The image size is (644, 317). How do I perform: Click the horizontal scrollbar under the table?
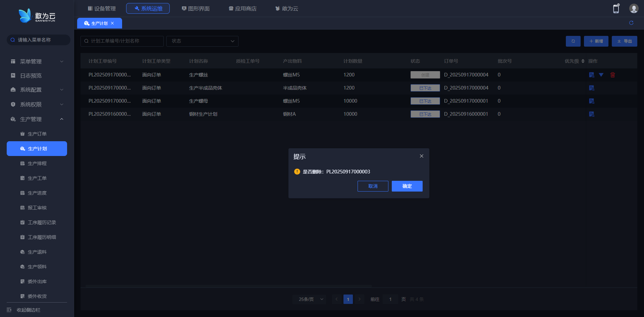pyautogui.click(x=228, y=286)
